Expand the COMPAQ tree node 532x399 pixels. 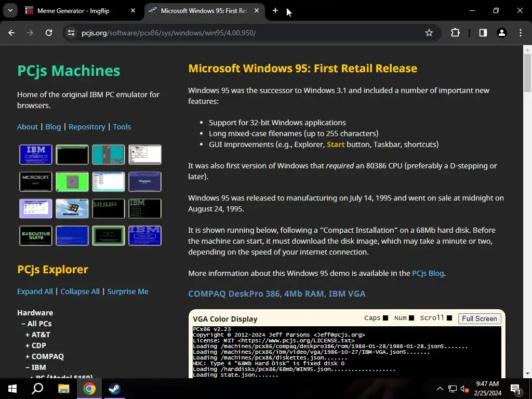point(45,356)
